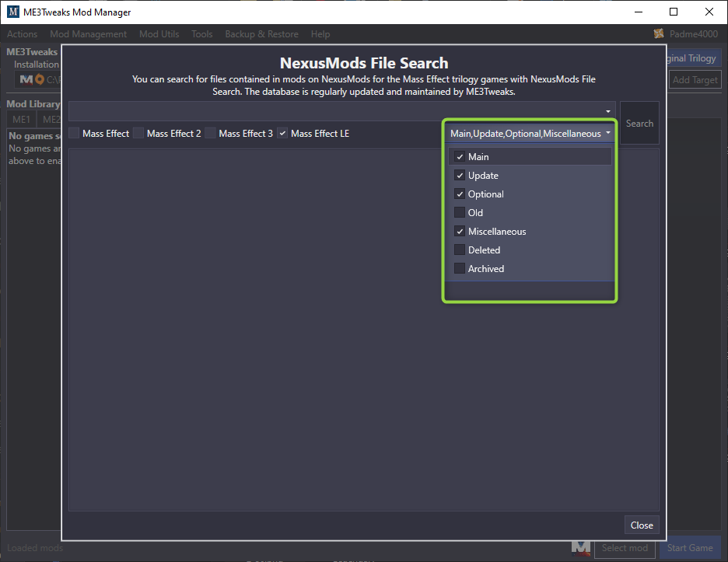Image resolution: width=728 pixels, height=562 pixels.
Task: Click the Mod Manager logo beside Select mod
Action: point(581,548)
